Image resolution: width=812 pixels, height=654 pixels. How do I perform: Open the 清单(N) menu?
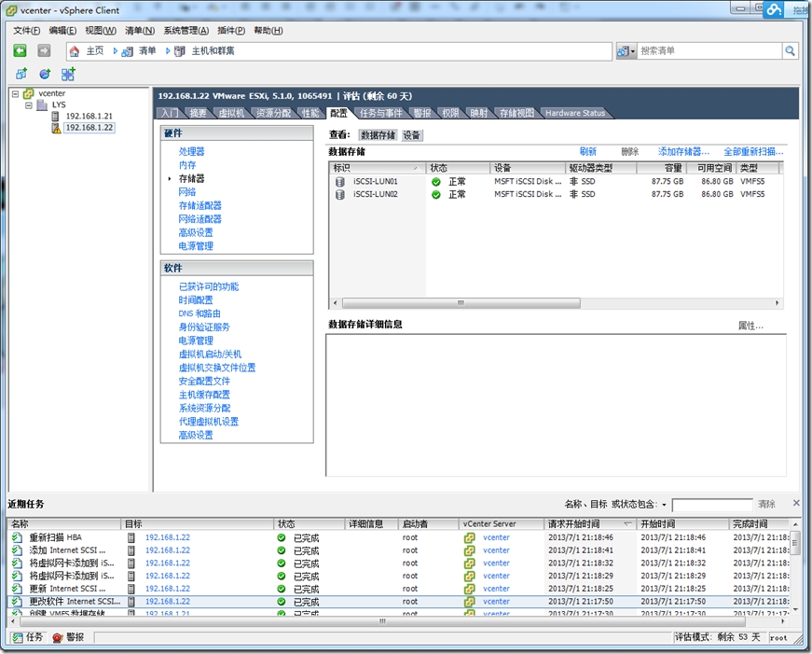[140, 31]
